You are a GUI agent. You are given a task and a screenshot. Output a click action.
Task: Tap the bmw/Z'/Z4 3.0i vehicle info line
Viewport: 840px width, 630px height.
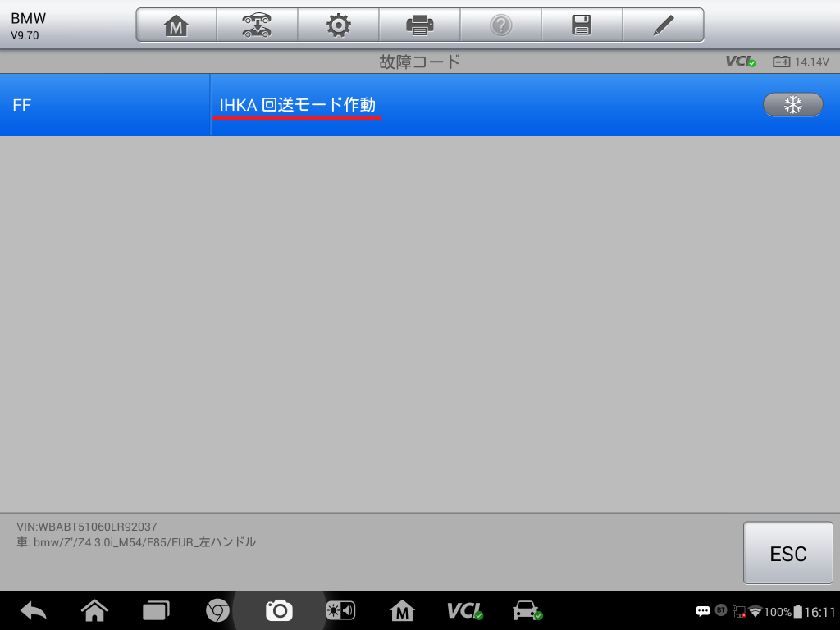click(x=136, y=542)
